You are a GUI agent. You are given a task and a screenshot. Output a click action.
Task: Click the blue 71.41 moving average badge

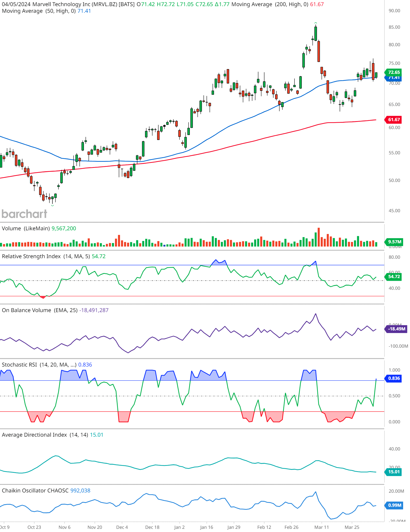tap(394, 78)
